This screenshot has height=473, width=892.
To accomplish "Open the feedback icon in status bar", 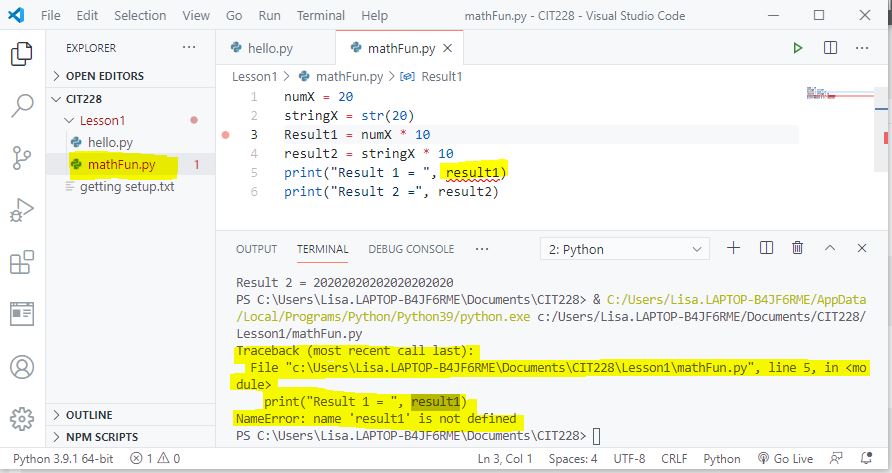I will pos(836,458).
